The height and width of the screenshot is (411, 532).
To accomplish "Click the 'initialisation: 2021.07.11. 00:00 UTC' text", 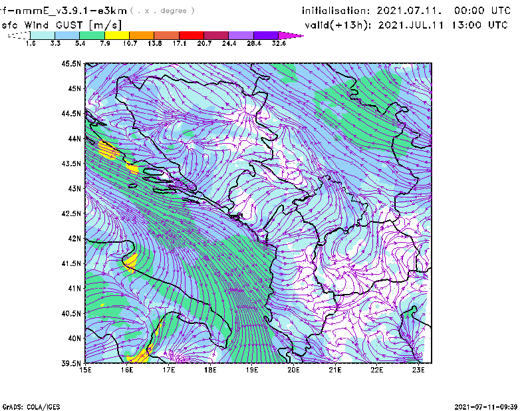I will pyautogui.click(x=406, y=11).
